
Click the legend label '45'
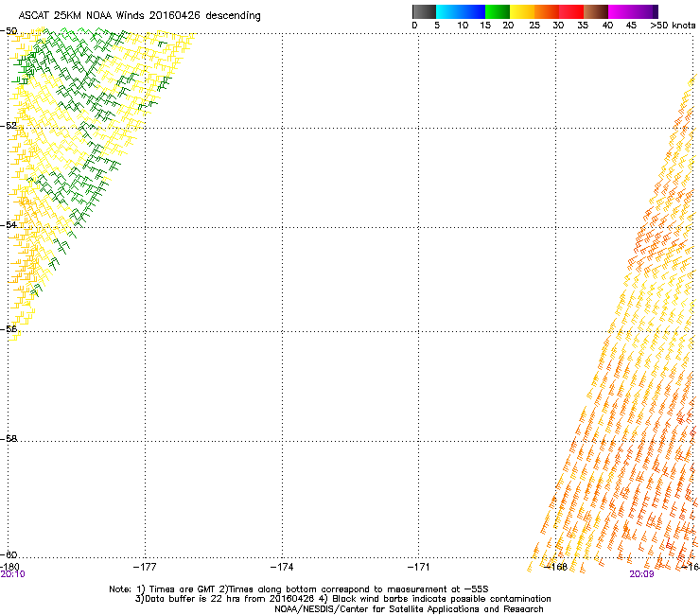(631, 26)
